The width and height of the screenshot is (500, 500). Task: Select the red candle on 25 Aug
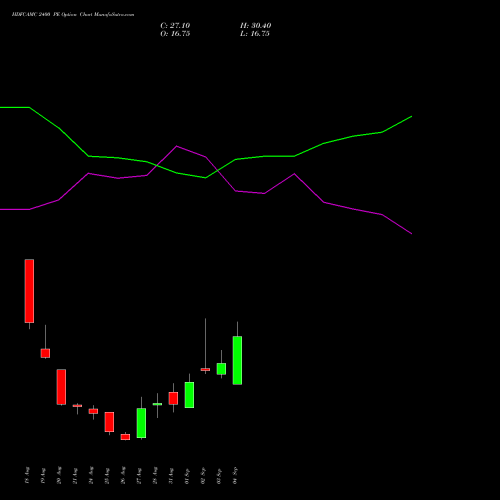pos(109,422)
